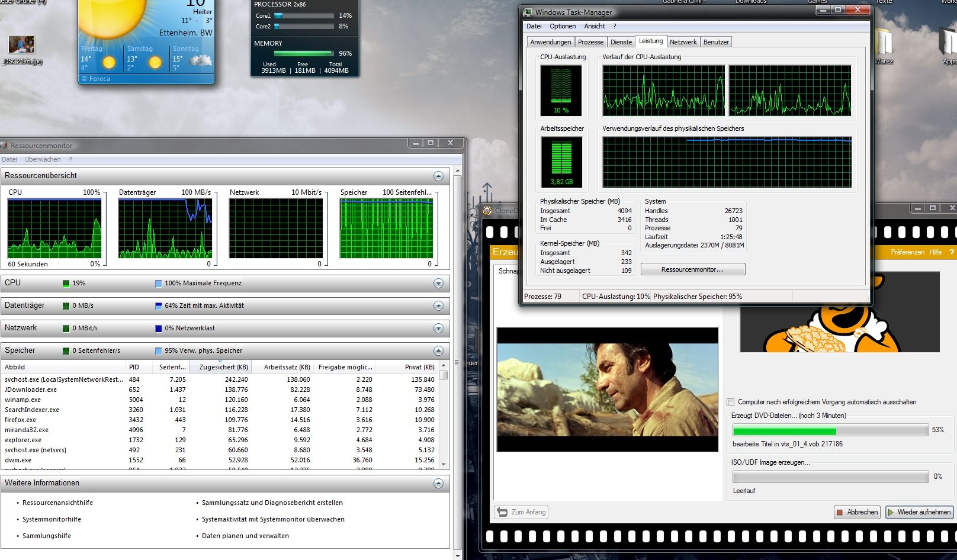Click the memory usage bar in gadget

tap(305, 53)
